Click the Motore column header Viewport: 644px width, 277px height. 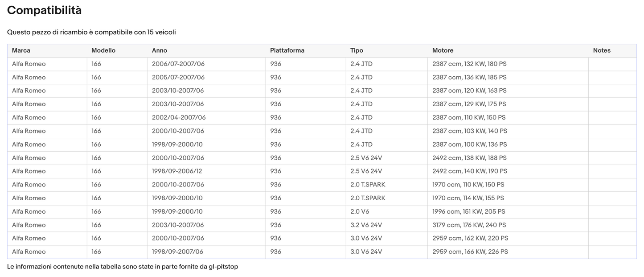point(443,50)
